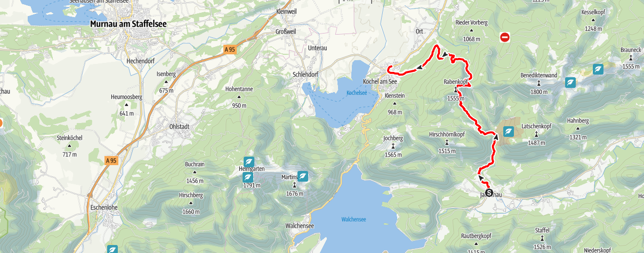Select the leaf icon beside 1791 m
Viewport: 644px width, 253px height.
247,177
